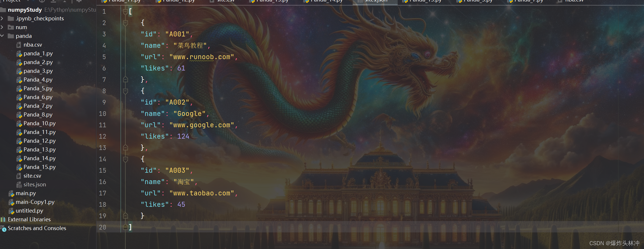Click the fold end marker on line 19
This screenshot has height=249, width=644.
click(x=125, y=216)
